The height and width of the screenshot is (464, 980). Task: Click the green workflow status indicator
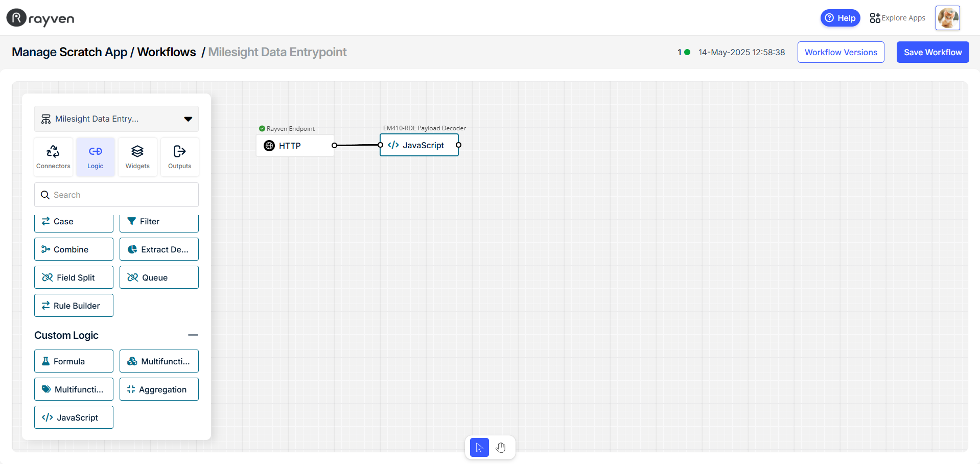click(687, 52)
